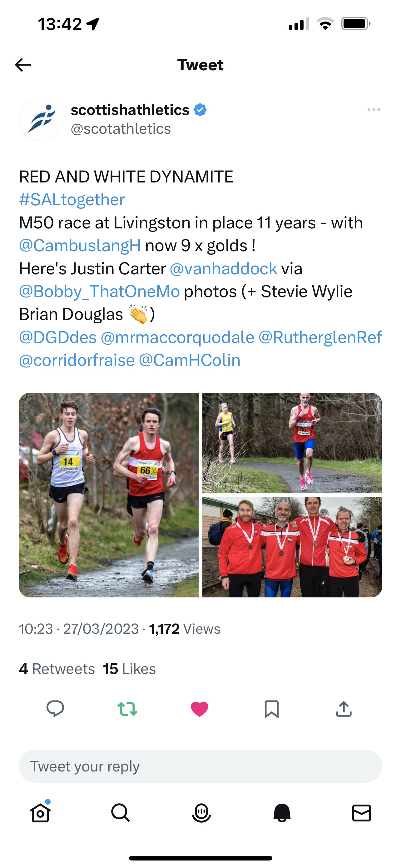Viewport: 401px width, 868px height.
Task: Open the Notifications bell icon
Action: coord(282,813)
